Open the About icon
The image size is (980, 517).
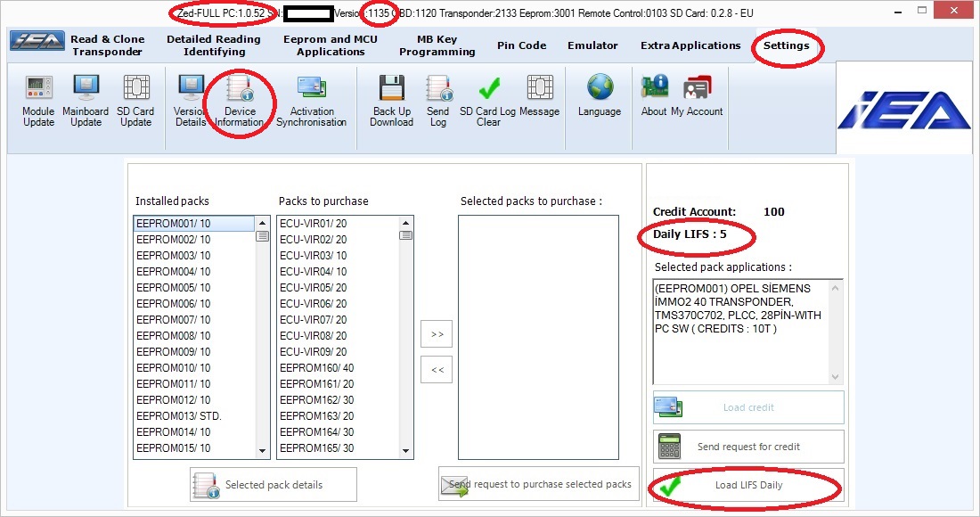click(655, 95)
